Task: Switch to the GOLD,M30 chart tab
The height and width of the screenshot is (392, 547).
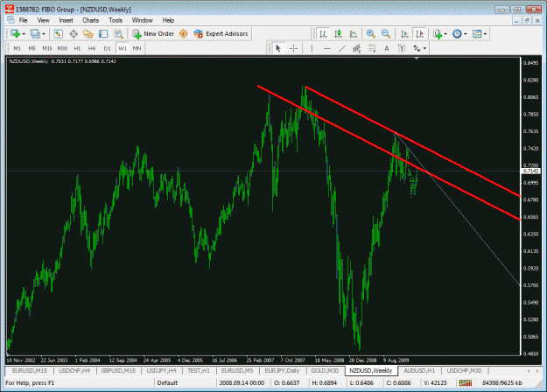Action: 325,371
